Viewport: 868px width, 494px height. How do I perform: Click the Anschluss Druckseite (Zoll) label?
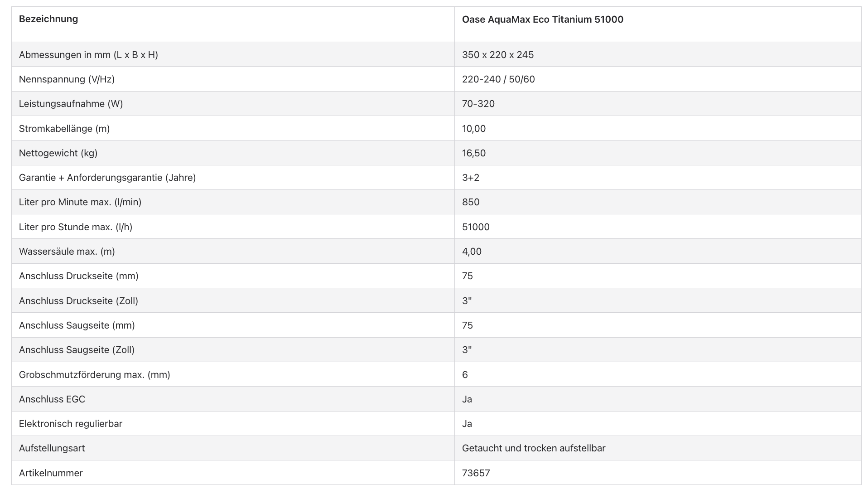pyautogui.click(x=78, y=301)
